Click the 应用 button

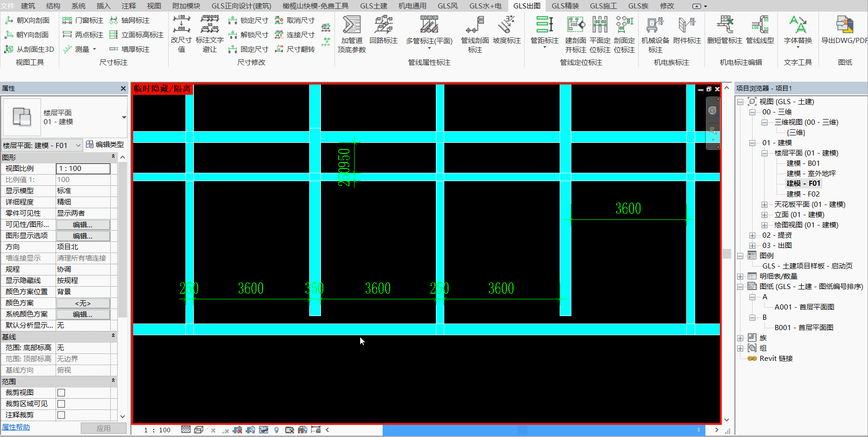point(104,428)
